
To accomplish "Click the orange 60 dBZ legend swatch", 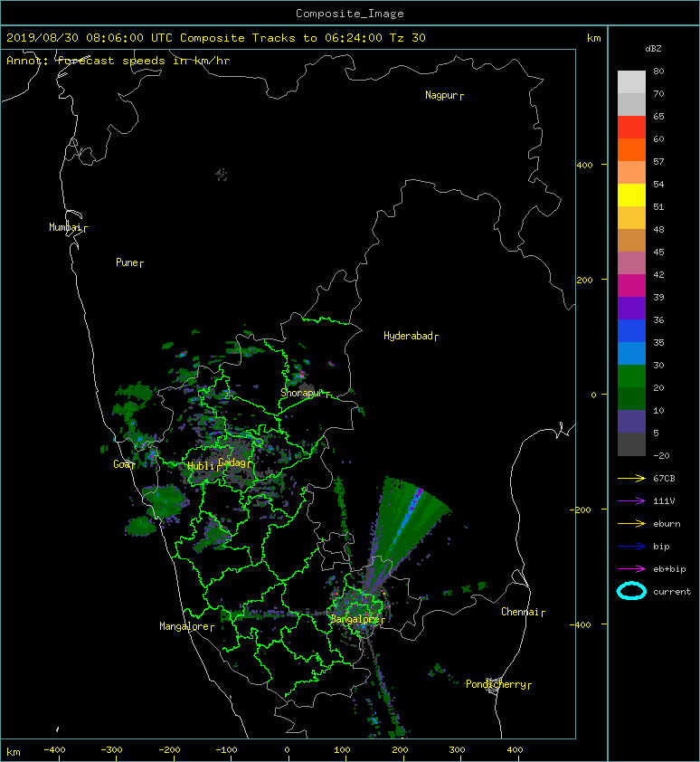I will 631,149.
